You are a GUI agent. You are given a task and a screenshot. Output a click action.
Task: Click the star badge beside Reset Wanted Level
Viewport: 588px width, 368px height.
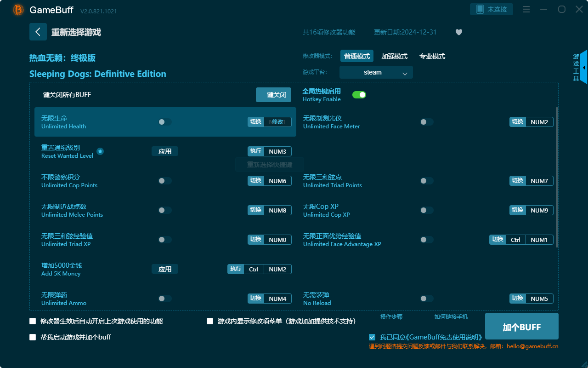pos(100,151)
